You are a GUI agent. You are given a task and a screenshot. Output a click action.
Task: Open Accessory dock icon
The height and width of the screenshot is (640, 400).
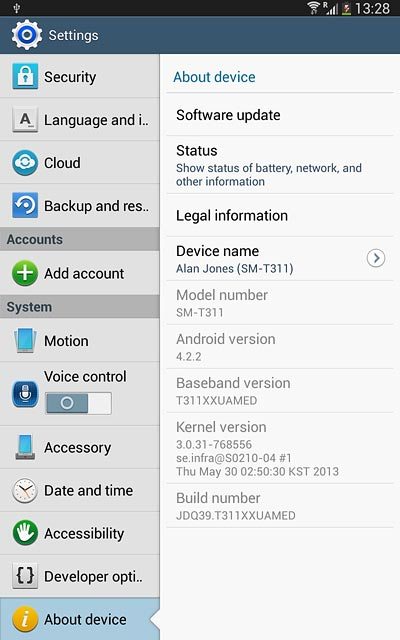(25, 447)
